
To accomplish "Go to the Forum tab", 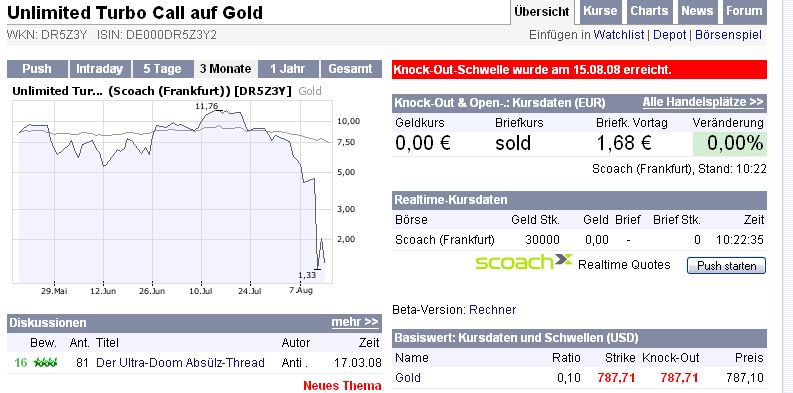I will tap(744, 11).
